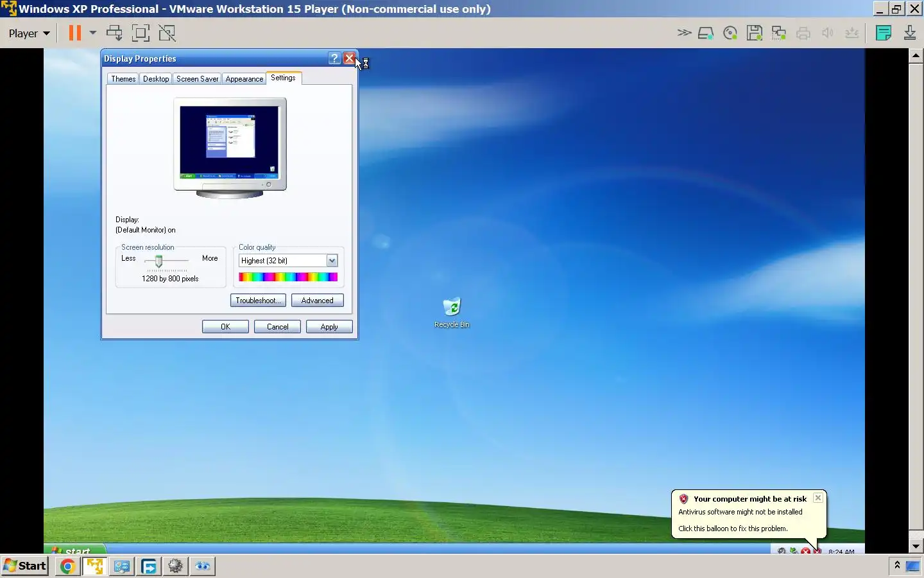Click the computer management taskbar icon
The width and height of the screenshot is (924, 578).
(x=122, y=566)
